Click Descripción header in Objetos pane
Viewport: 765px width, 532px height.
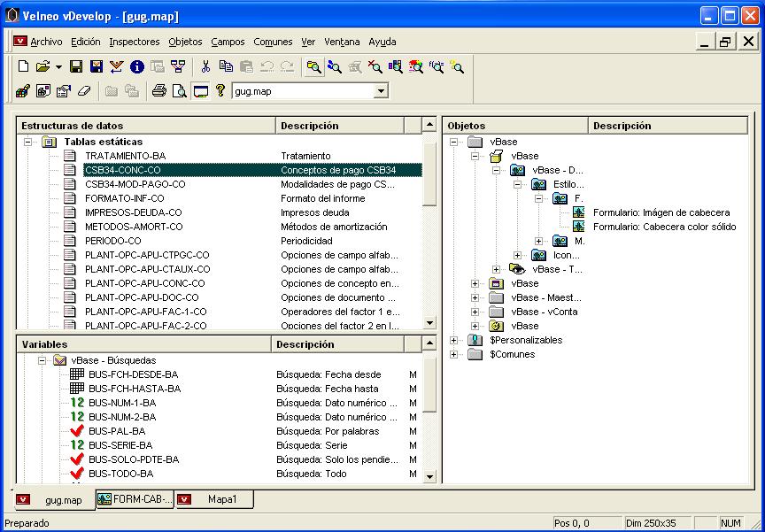point(668,126)
